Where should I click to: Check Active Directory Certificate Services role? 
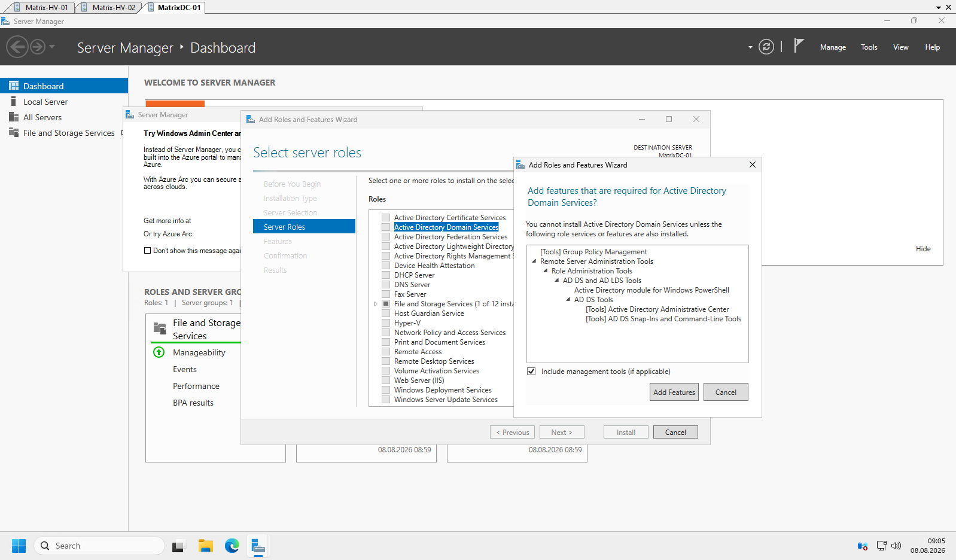386,218
